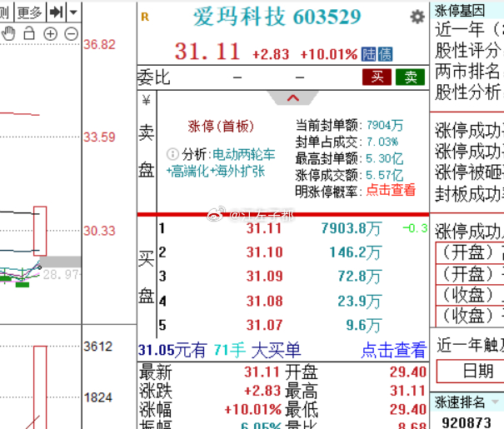Click the R marker icon

(x=145, y=17)
